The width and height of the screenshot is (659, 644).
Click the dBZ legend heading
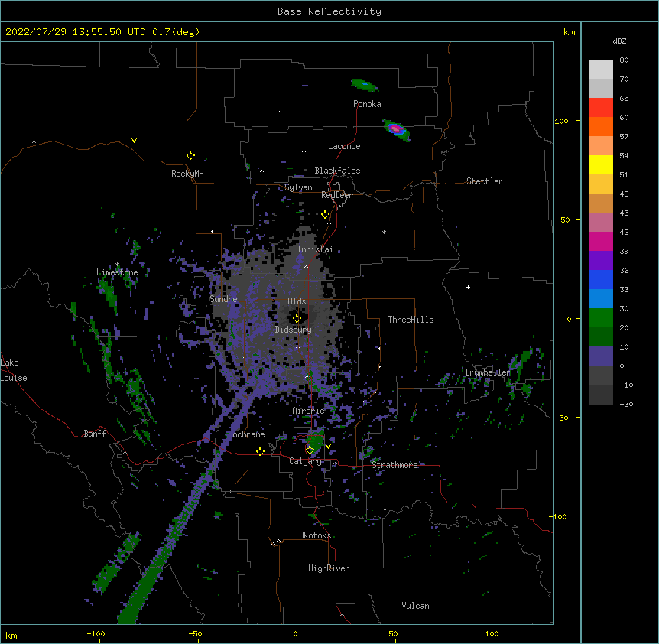click(619, 41)
